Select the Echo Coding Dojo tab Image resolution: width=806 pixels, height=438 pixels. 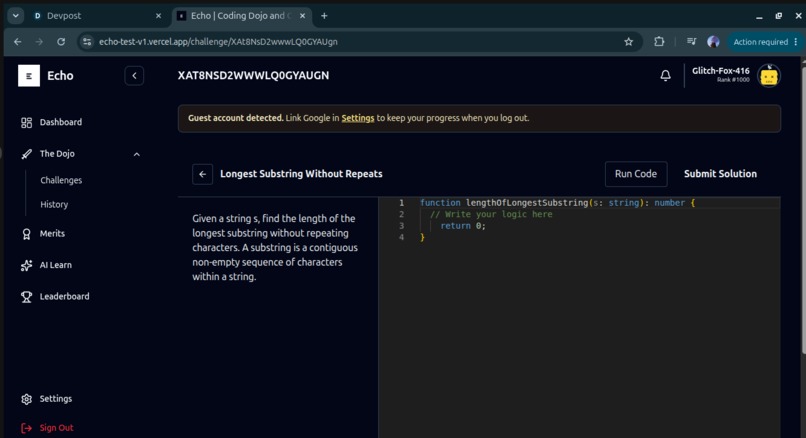point(242,16)
